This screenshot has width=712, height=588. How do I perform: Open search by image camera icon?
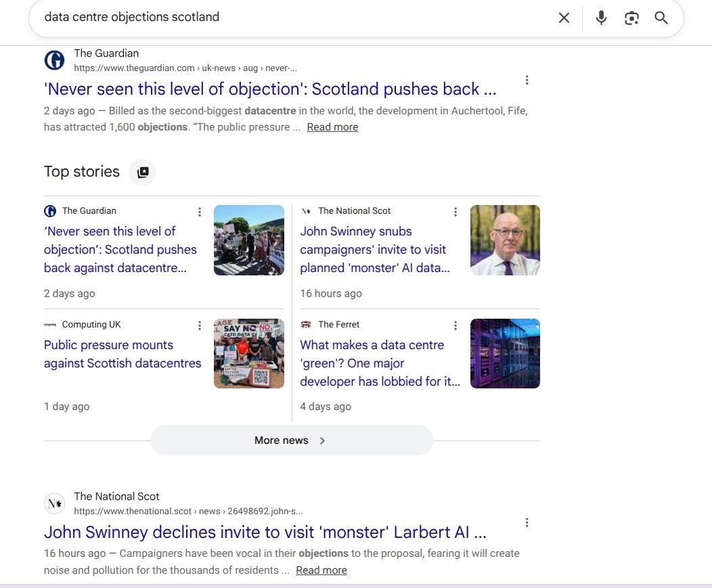[631, 18]
